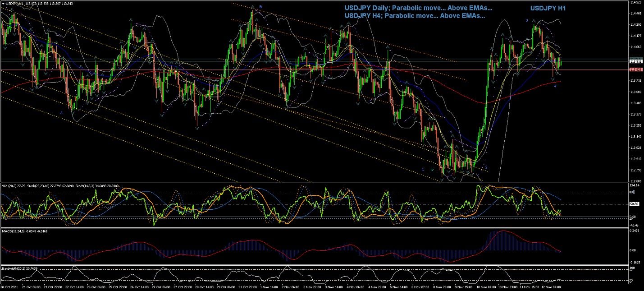The height and width of the screenshot is (291, 644).
Task: Click the 22 Oct 14:00 time label
Action: [74, 286]
